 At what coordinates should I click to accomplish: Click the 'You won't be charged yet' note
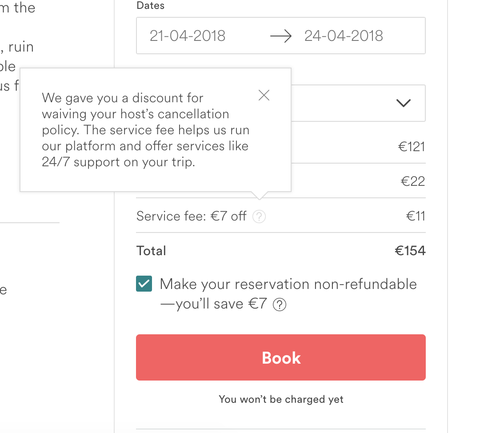click(x=281, y=399)
